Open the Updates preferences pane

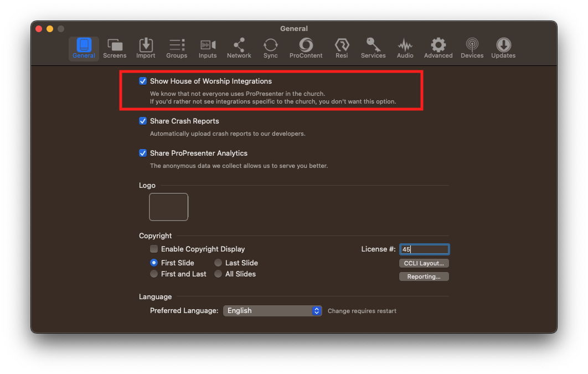point(503,48)
